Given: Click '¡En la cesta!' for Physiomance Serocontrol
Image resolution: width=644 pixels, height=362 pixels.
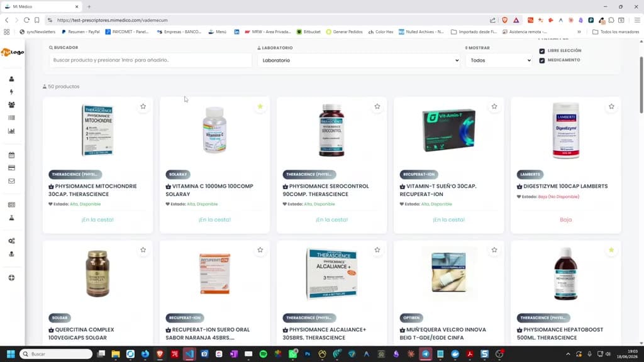Looking at the screenshot, I should [331, 219].
